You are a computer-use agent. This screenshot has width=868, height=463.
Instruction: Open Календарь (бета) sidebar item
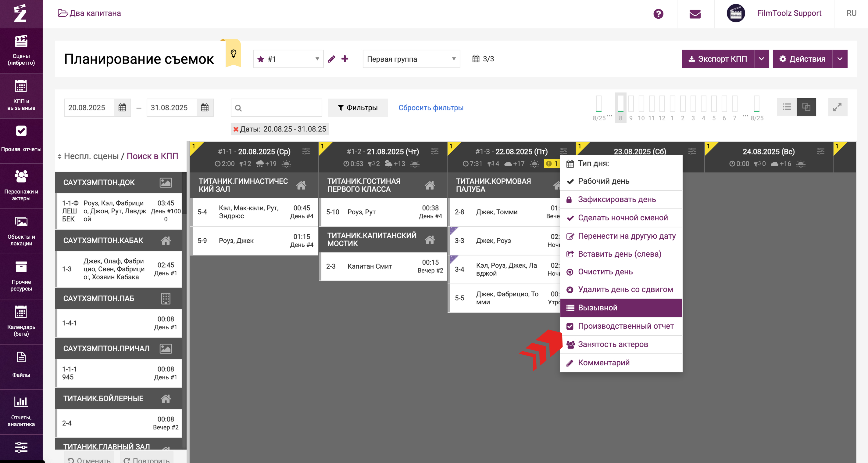[x=21, y=322]
